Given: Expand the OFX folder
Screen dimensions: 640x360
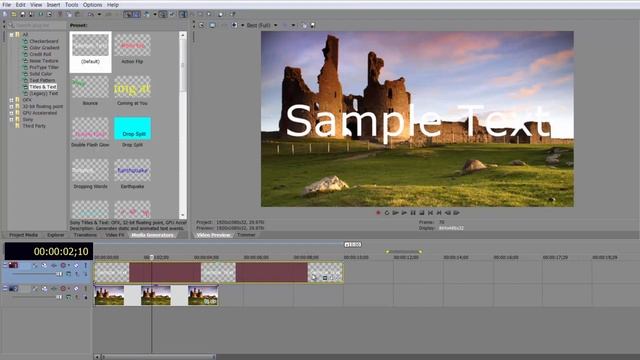Looking at the screenshot, I should click(11, 100).
